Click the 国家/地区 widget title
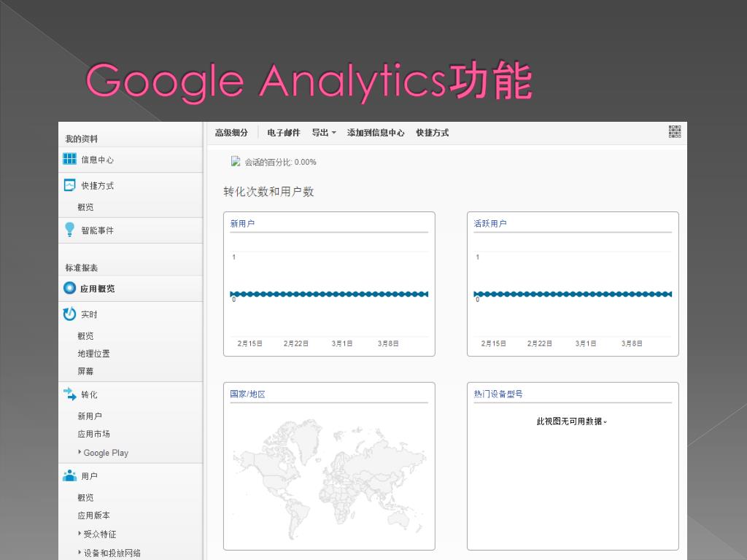 point(248,394)
